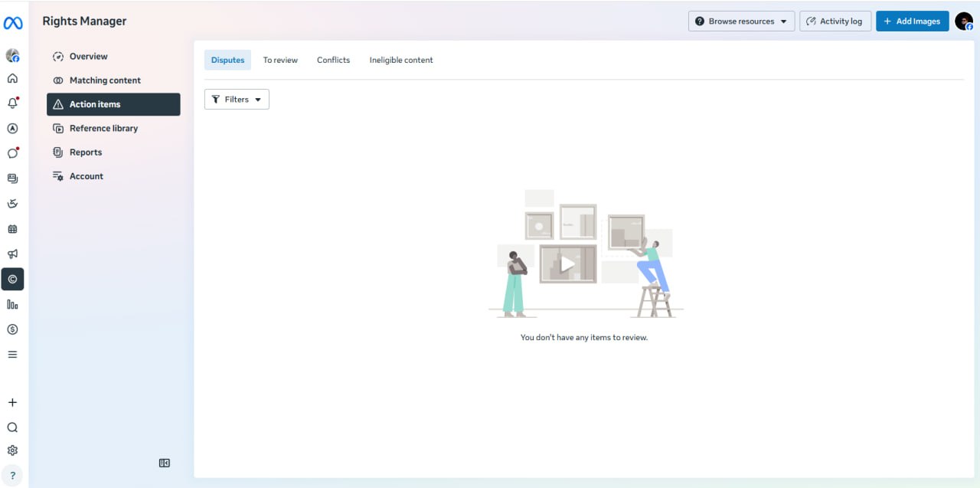980x488 pixels.
Task: Switch to the Conflicts tab
Action: (333, 60)
